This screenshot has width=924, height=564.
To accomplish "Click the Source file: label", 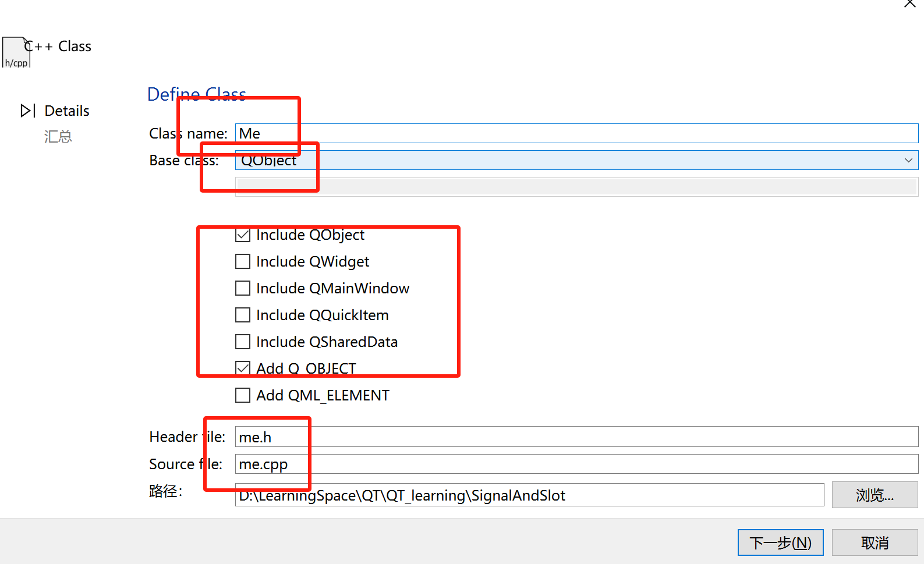I will 186,464.
